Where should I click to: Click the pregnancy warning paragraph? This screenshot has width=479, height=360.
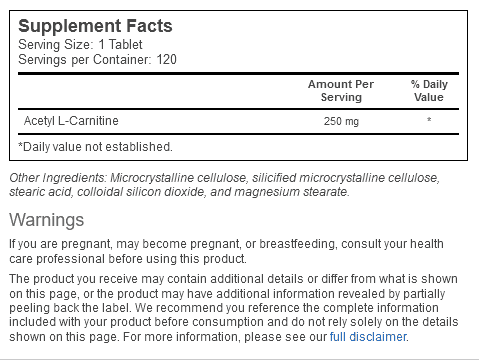click(x=226, y=251)
